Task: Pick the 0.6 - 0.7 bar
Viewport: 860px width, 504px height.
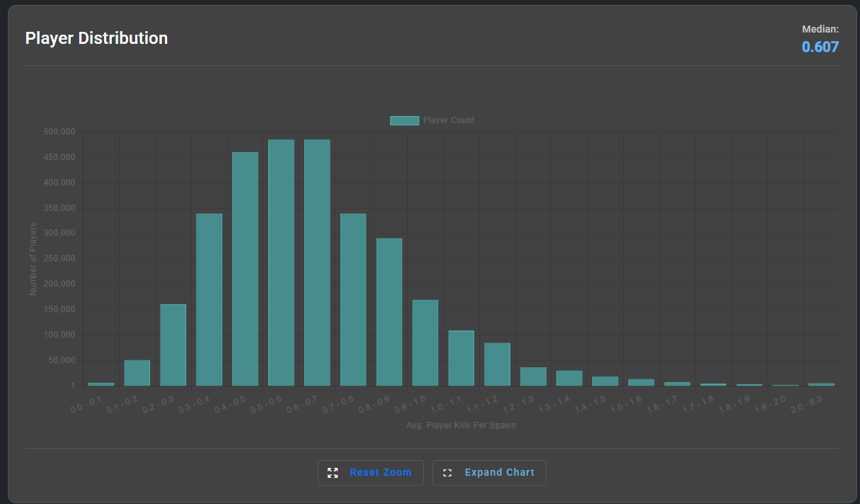Action: [x=317, y=263]
